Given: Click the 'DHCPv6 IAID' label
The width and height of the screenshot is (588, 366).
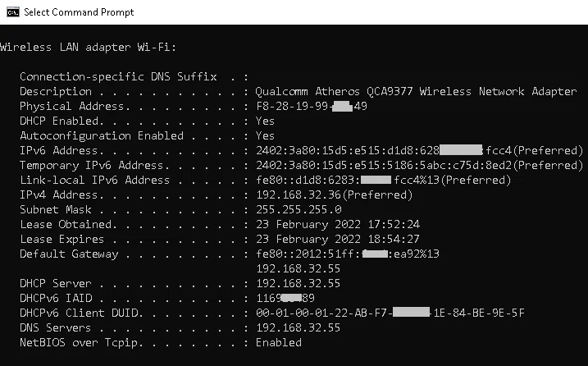Looking at the screenshot, I should (x=56, y=298).
